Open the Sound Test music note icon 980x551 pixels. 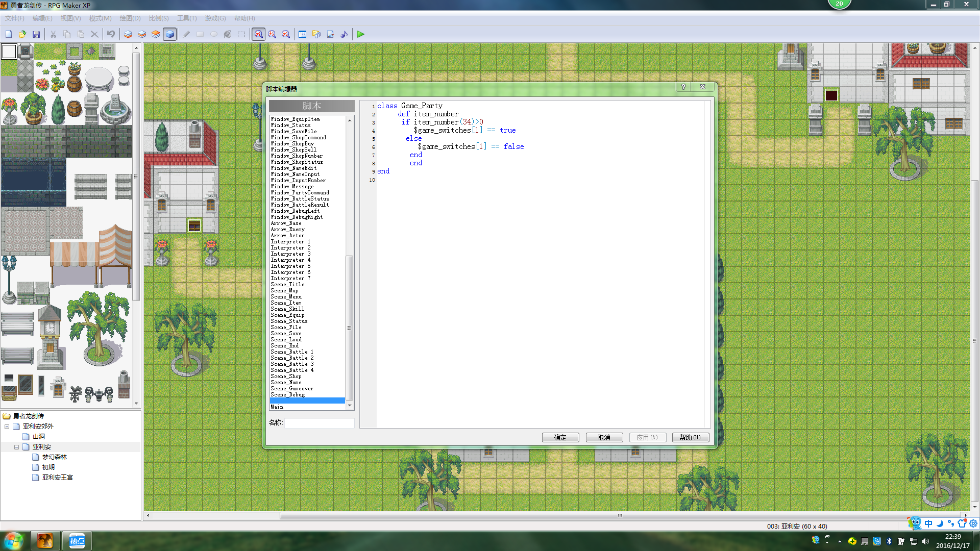[344, 34]
